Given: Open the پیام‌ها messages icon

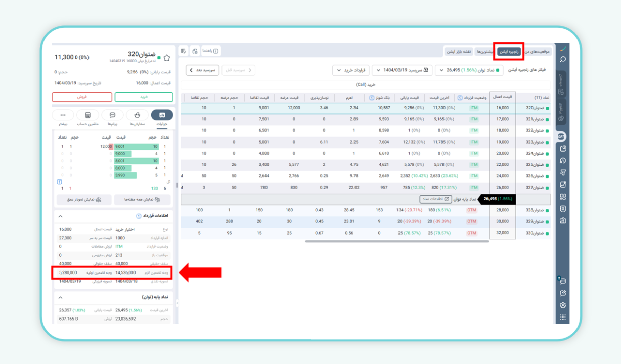Looking at the screenshot, I should 112,115.
